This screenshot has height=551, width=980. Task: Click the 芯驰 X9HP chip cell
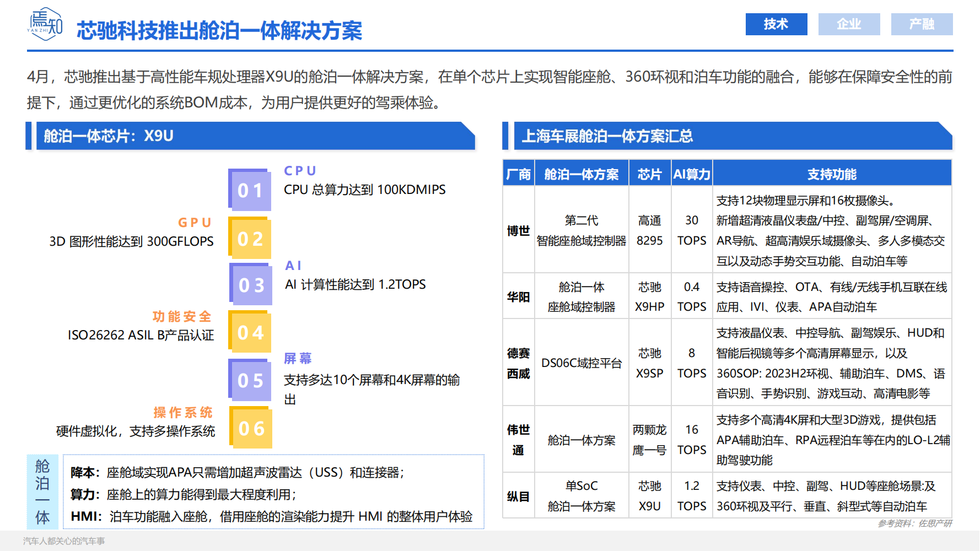pos(650,297)
